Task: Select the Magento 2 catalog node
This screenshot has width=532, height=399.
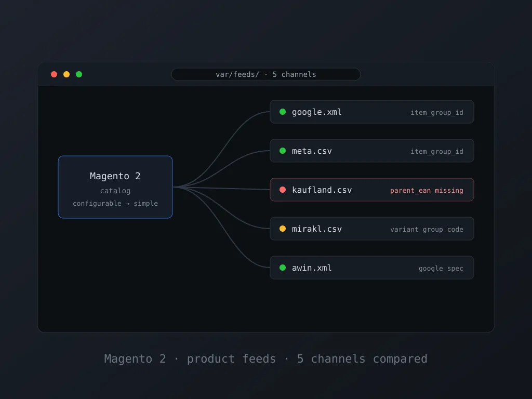Action: (115, 187)
